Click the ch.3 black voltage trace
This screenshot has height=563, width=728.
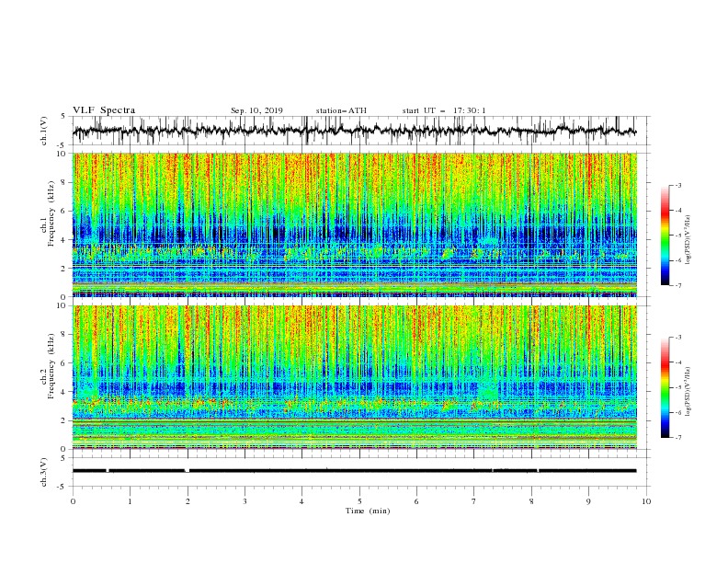354,471
